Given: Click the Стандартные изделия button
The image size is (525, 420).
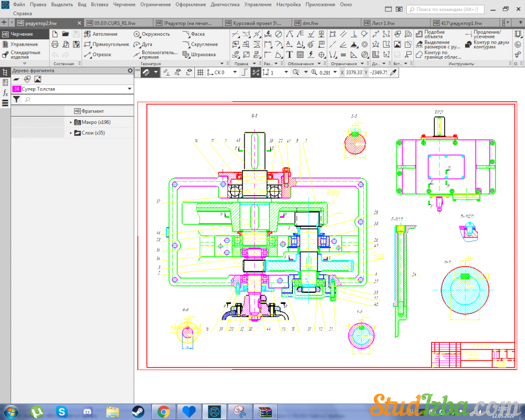Looking at the screenshot, I should coord(24,55).
